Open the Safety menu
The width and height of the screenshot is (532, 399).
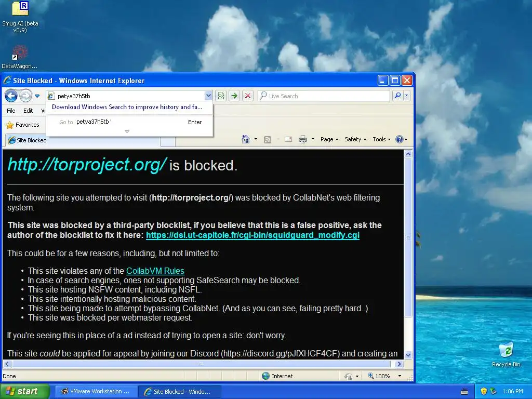355,139
